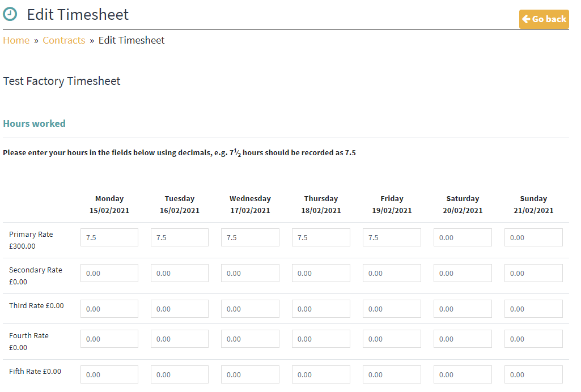Screen dimensions: 581x392
Task: Click the Monday 15/02/2021 column header
Action: pyautogui.click(x=109, y=204)
